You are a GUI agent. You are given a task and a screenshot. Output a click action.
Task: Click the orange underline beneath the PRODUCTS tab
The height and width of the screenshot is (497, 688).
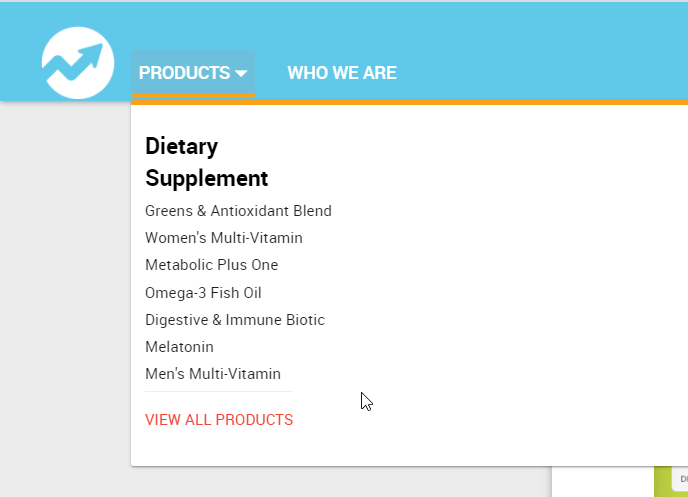tap(193, 95)
